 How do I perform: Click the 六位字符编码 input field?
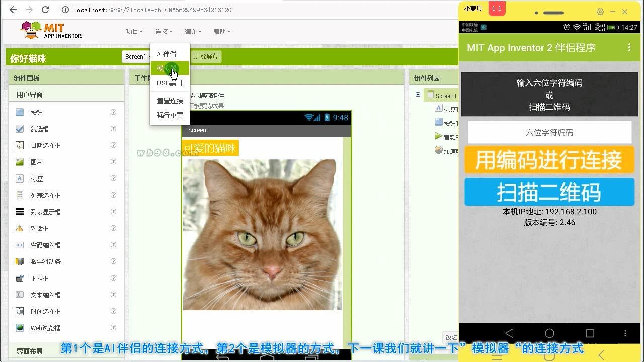549,133
